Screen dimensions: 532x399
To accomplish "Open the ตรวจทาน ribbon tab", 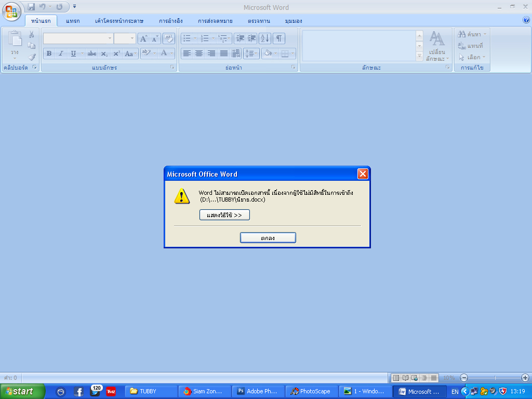I will click(259, 21).
